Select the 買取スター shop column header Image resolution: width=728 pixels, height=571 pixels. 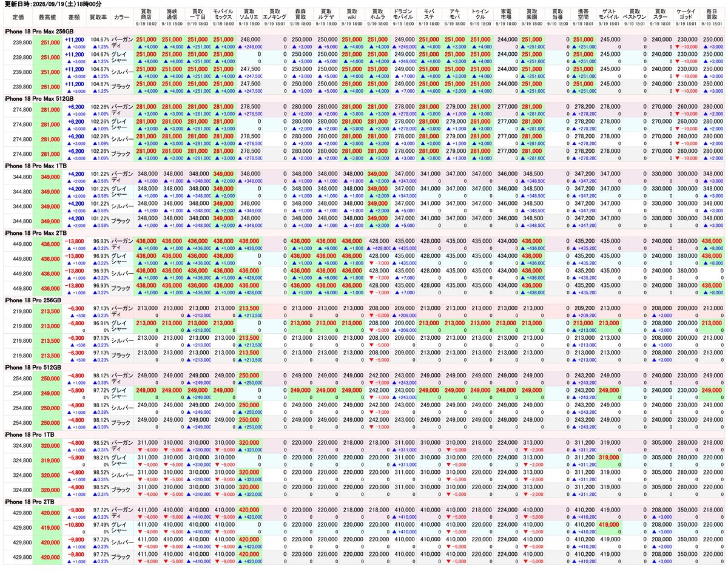tap(659, 15)
